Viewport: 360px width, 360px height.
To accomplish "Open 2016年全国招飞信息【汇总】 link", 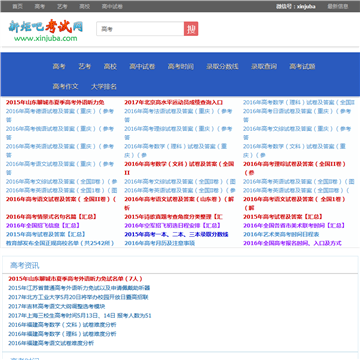I will 43,226.
